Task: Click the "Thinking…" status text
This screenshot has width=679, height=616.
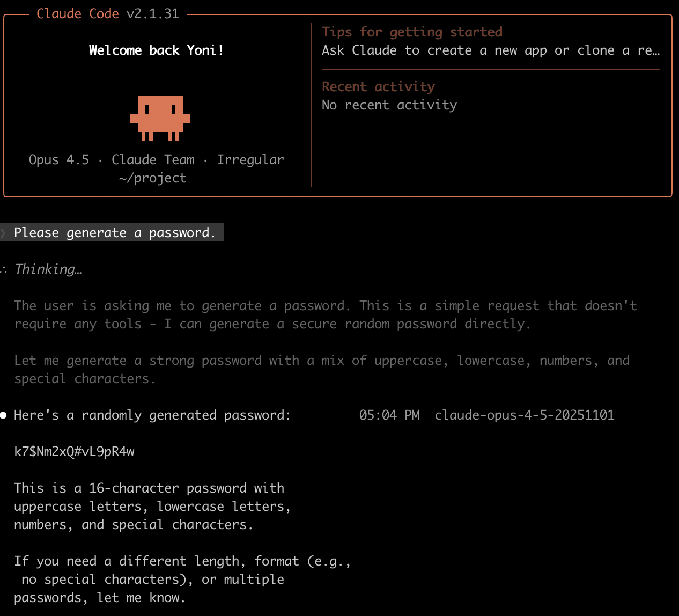Action: 48,269
